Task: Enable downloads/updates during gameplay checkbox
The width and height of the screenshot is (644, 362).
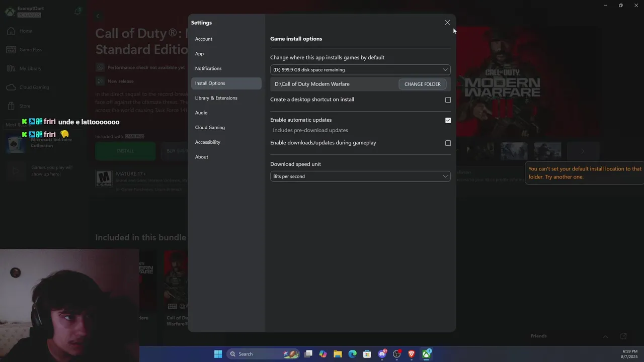Action: (x=448, y=143)
